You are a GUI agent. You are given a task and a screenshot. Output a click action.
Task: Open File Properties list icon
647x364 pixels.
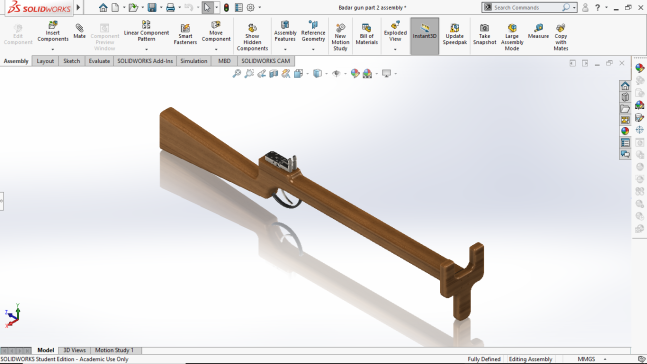click(238, 7)
